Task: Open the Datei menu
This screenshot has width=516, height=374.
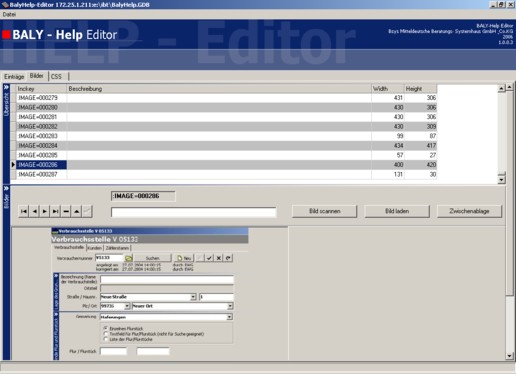Action: click(9, 14)
